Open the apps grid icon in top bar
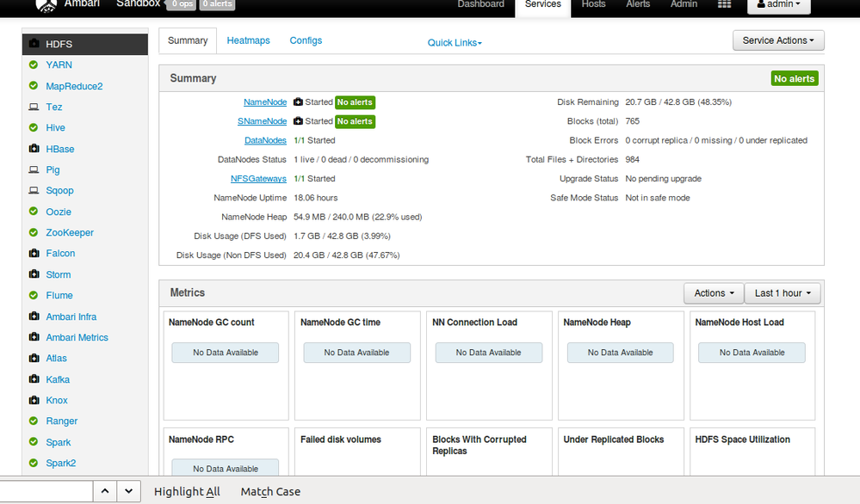Image resolution: width=860 pixels, height=504 pixels. 724,3
